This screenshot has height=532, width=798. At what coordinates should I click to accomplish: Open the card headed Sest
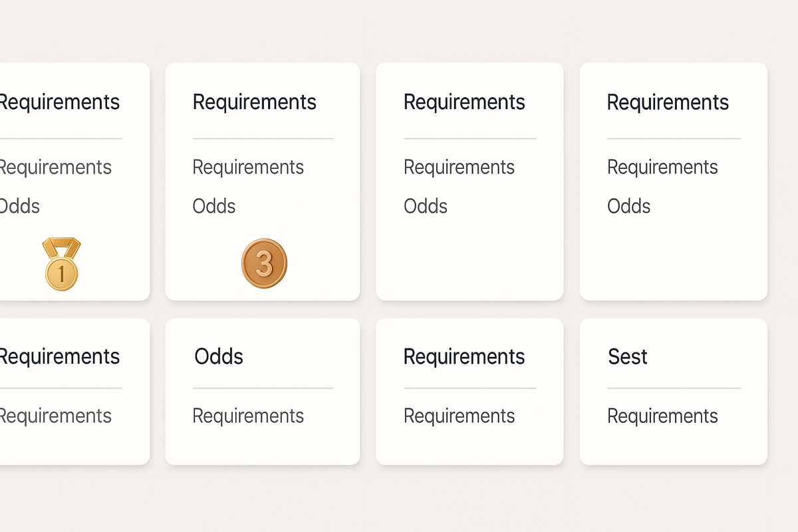tap(674, 392)
